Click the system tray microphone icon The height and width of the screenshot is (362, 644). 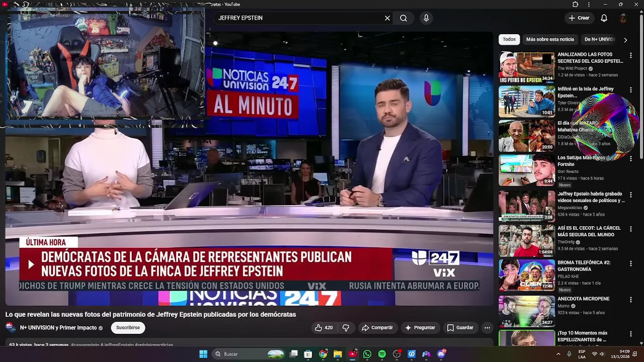point(569,354)
